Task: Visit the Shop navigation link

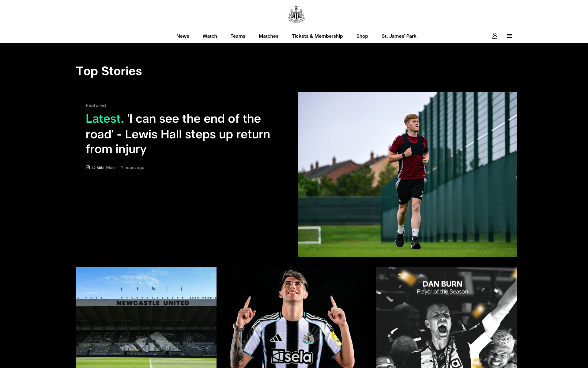Action: 362,36
